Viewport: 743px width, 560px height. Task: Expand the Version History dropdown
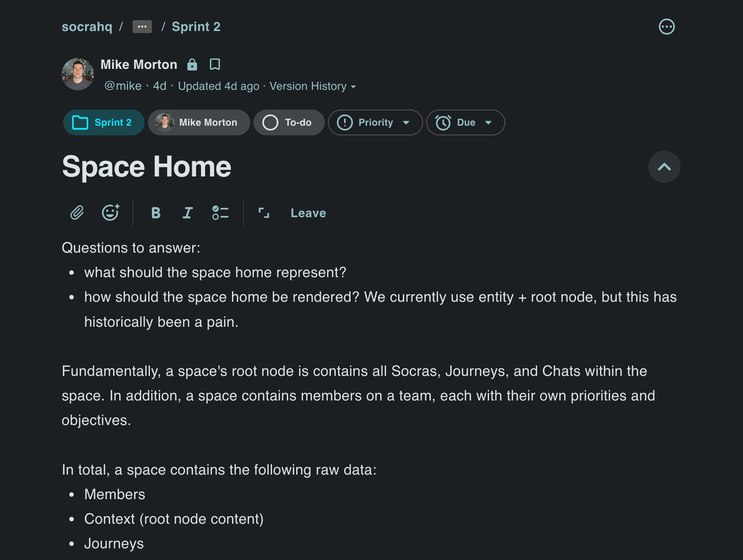pyautogui.click(x=313, y=86)
